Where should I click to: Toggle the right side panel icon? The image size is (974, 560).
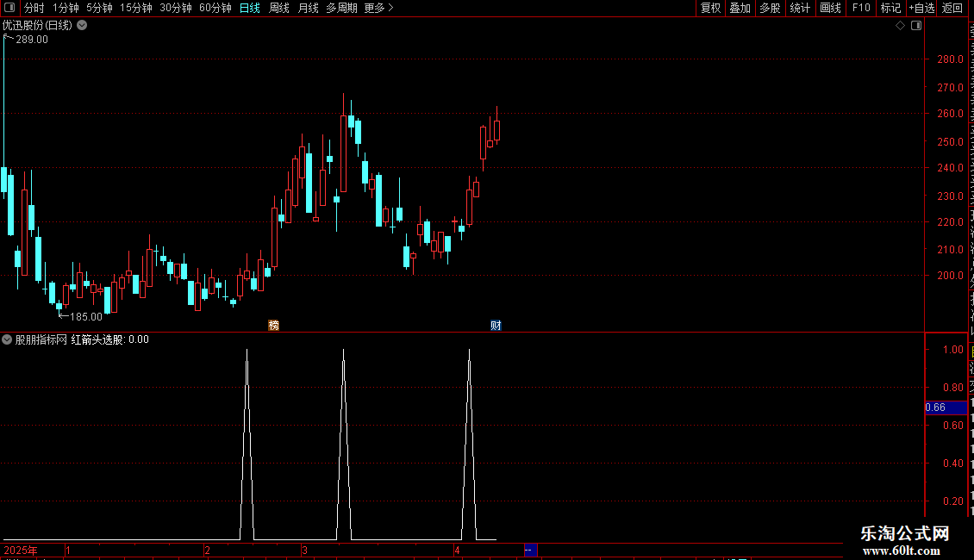(916, 26)
